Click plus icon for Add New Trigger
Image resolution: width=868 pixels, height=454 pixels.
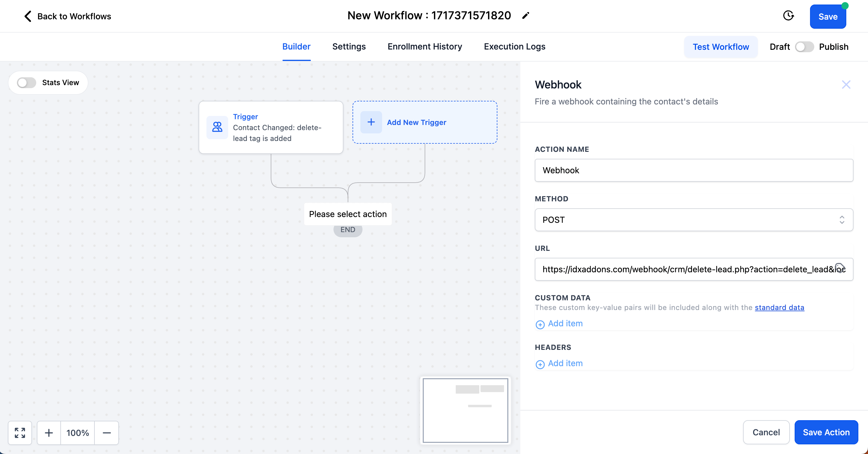[x=371, y=122]
